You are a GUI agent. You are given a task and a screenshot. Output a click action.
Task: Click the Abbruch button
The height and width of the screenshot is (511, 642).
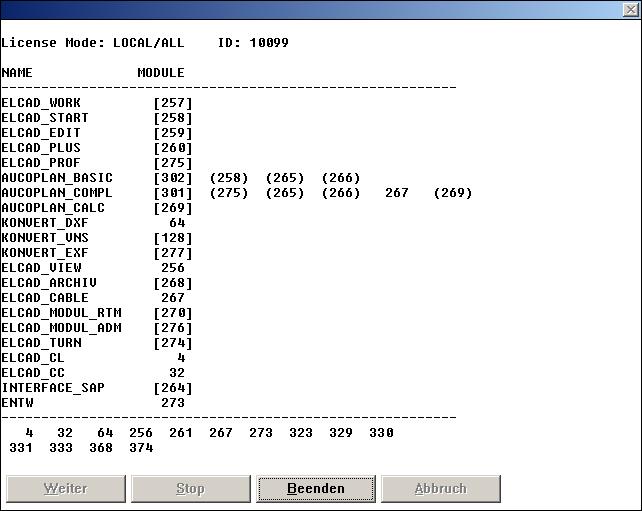pyautogui.click(x=441, y=488)
